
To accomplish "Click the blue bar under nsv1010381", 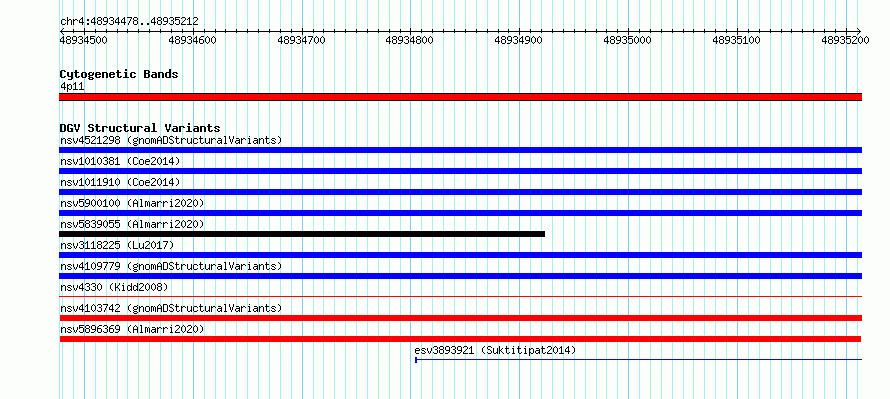I will tap(460, 171).
